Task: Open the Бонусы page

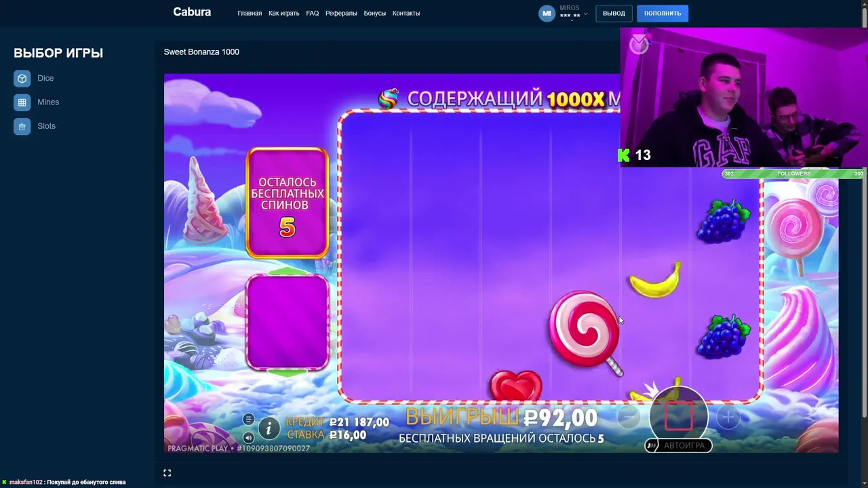Action: coord(374,14)
